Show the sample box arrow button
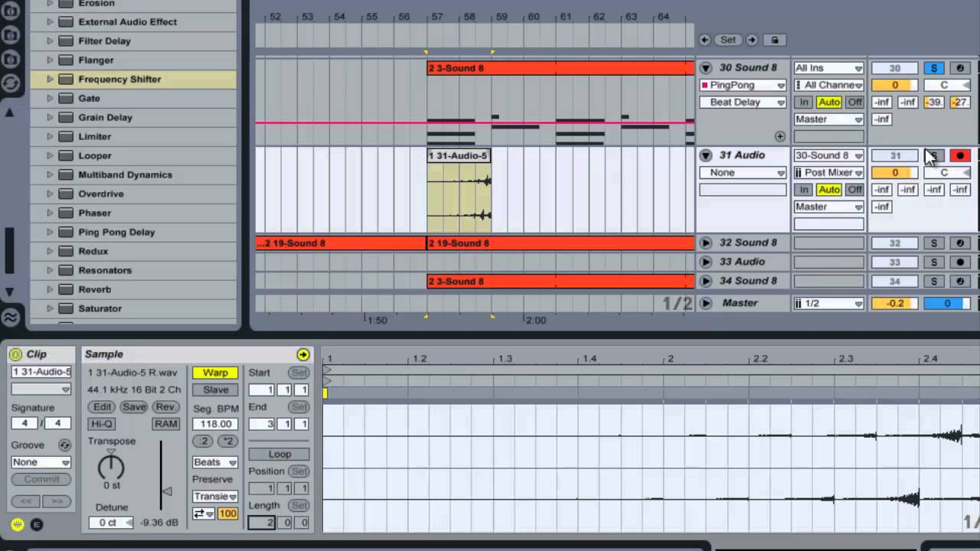The width and height of the screenshot is (980, 551). coord(303,354)
